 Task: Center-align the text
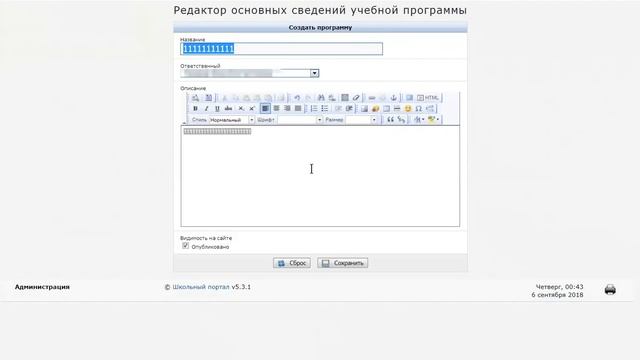(x=276, y=109)
